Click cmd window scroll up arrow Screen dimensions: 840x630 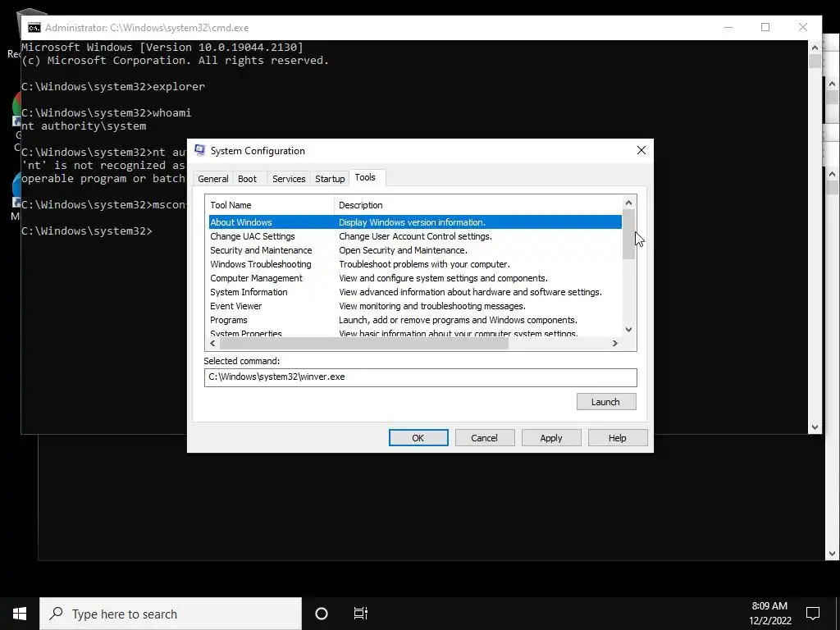[815, 48]
